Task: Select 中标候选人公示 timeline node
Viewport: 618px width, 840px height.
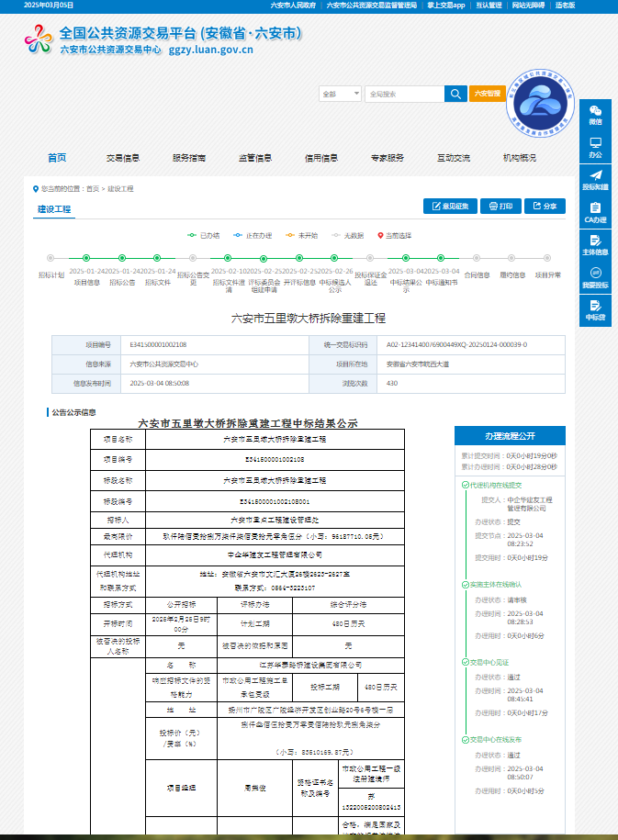Action: (x=334, y=258)
